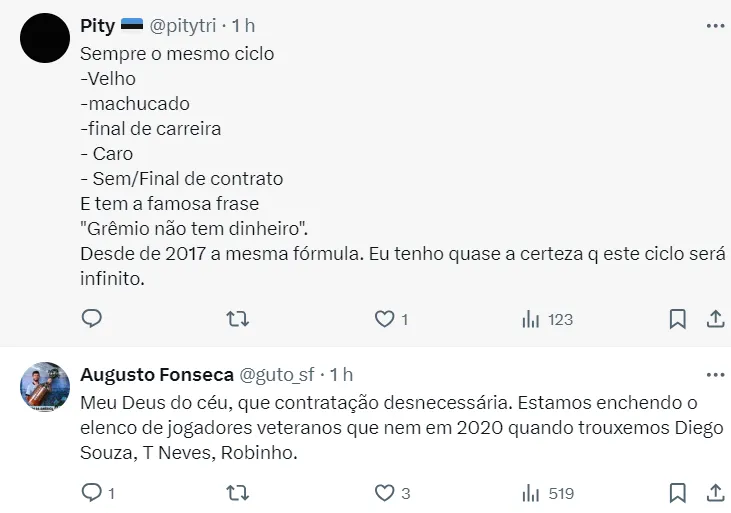Repost Pity's tweet
Viewport: 731px width, 513px height.
[238, 319]
